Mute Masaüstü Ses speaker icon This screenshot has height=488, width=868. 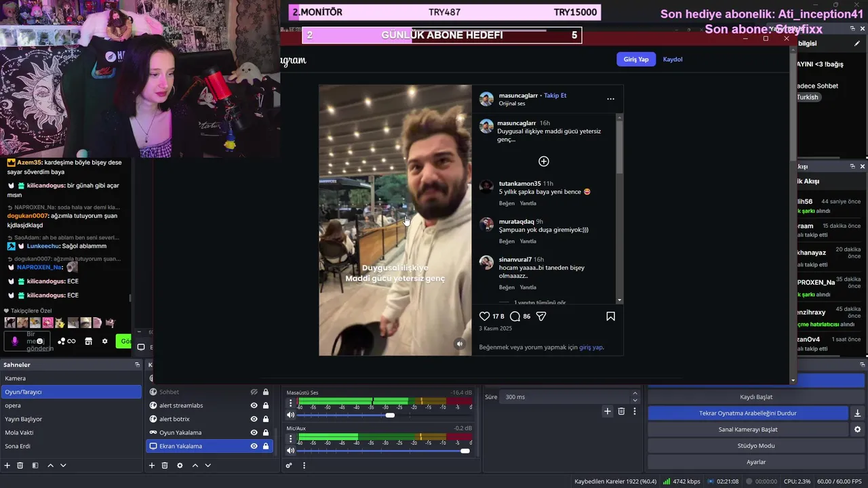(x=291, y=414)
